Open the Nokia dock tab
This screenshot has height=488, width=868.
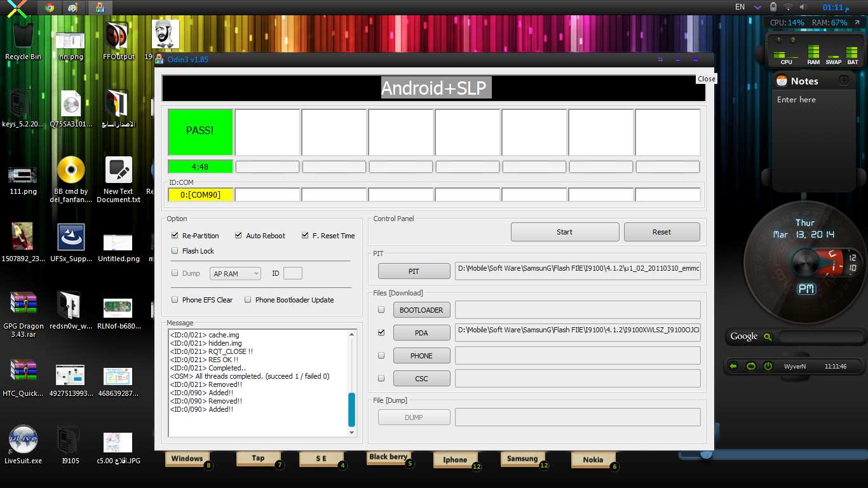[593, 460]
